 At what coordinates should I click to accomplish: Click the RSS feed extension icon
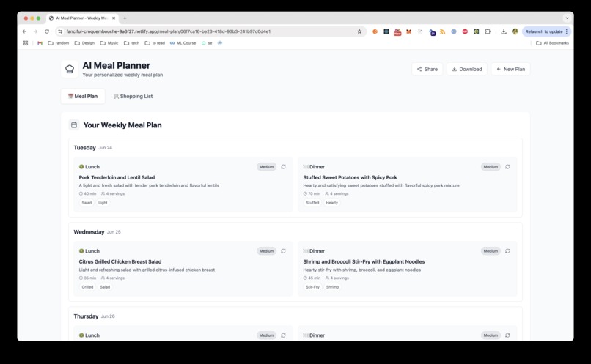click(442, 31)
